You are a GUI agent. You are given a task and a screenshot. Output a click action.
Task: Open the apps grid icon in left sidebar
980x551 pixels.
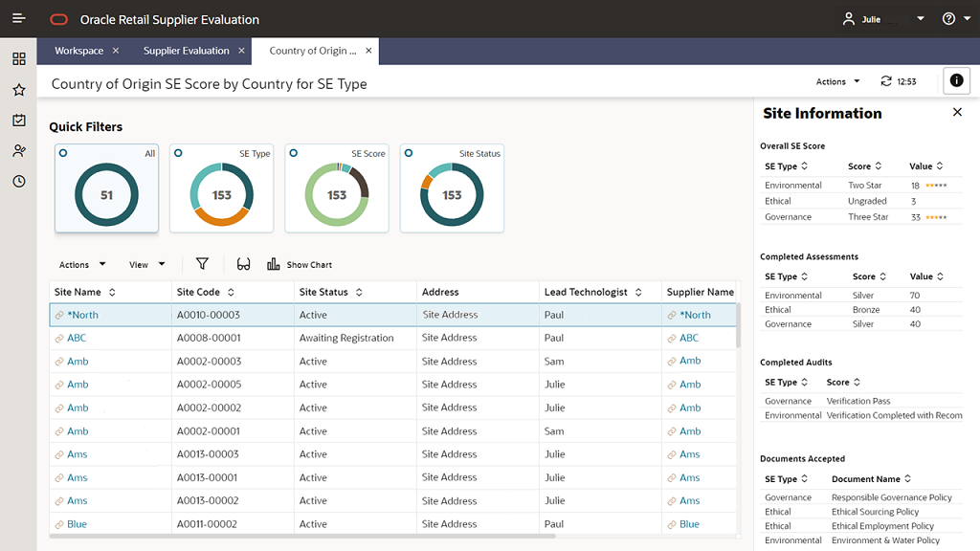pyautogui.click(x=18, y=58)
